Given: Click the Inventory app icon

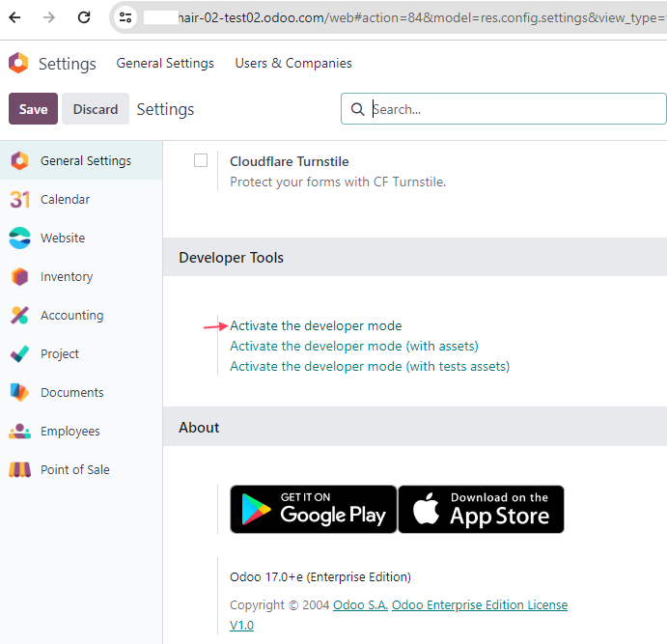Looking at the screenshot, I should point(19,276).
